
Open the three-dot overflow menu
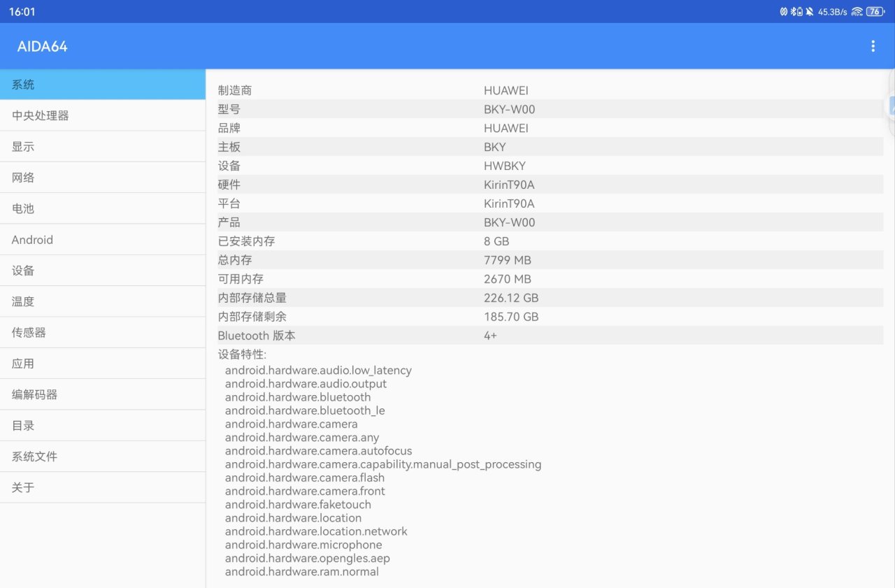coord(873,46)
